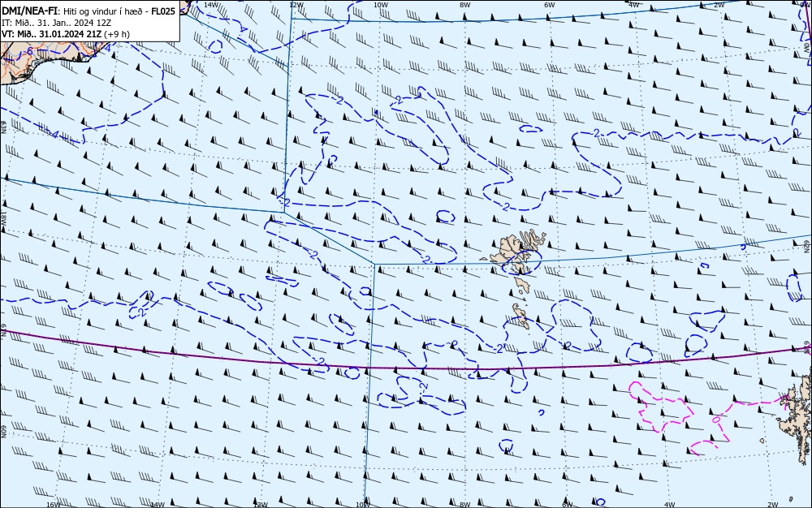
Task: Click the '63N' latitude label
Action: point(3,127)
